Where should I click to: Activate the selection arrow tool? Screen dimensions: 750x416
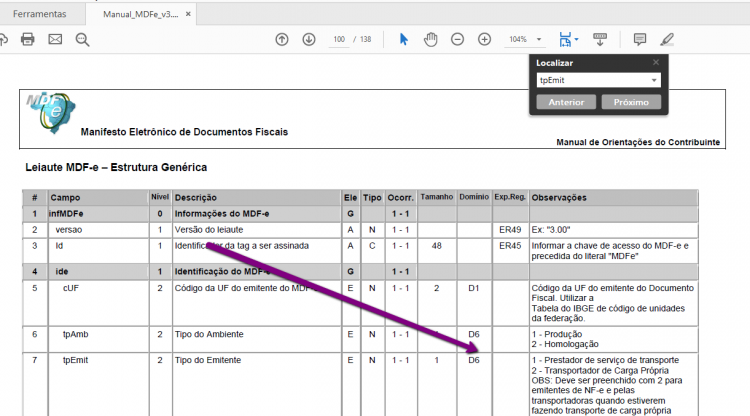point(404,39)
